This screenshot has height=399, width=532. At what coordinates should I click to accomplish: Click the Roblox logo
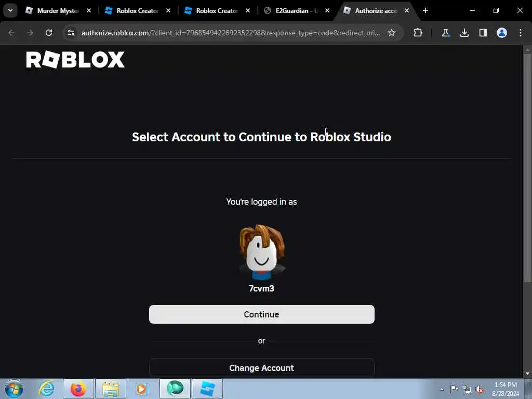[75, 60]
